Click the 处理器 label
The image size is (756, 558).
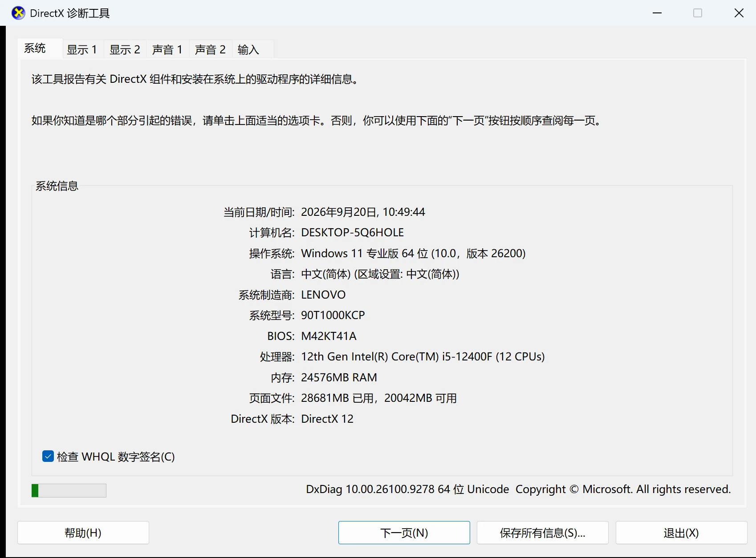277,356
